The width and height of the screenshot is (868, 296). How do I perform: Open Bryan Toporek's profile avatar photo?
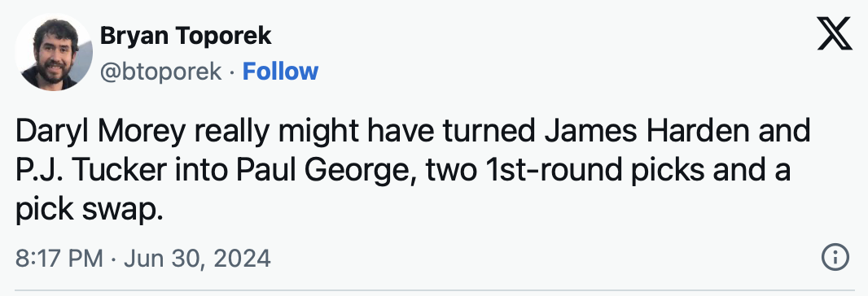click(x=54, y=52)
